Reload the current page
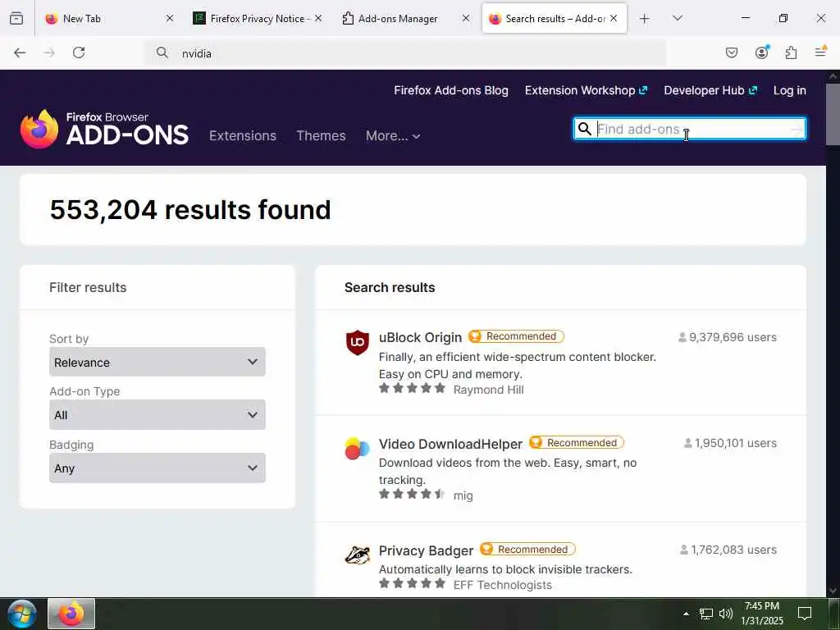Viewport: 840px width, 630px height. (x=79, y=52)
